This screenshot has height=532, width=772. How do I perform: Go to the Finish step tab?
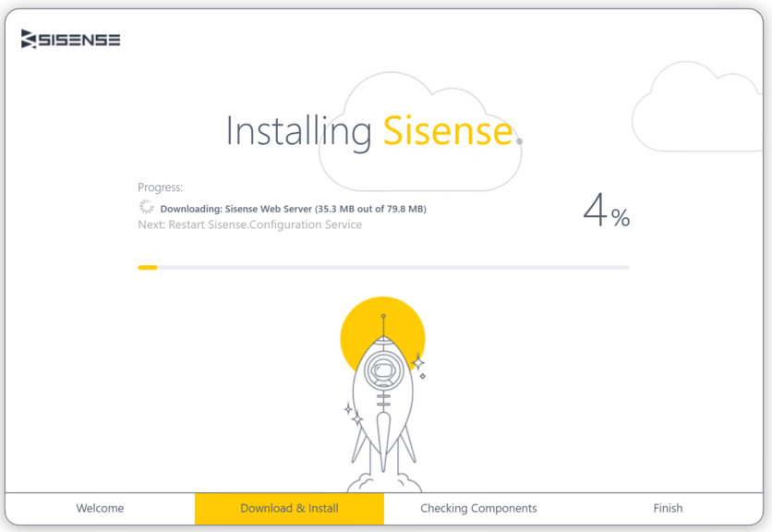(669, 508)
